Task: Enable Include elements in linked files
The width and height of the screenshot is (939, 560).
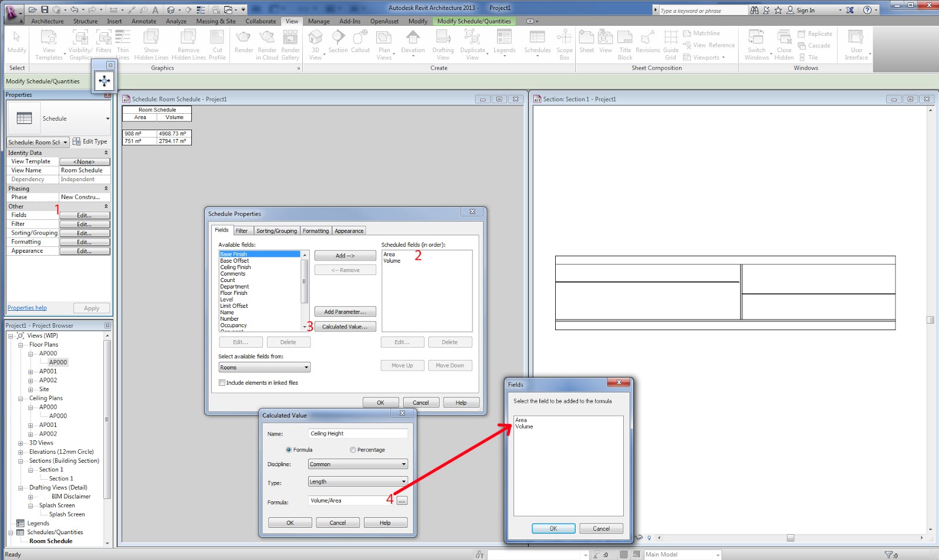Action: [222, 382]
